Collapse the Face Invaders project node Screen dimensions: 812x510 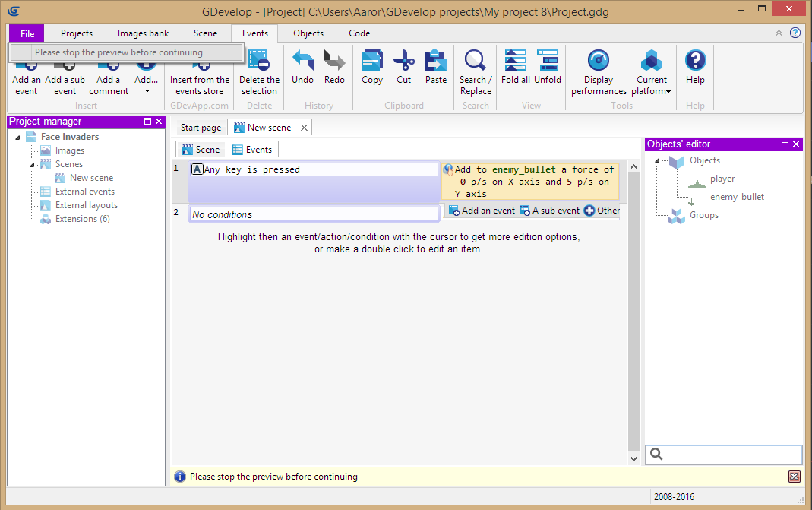[17, 138]
